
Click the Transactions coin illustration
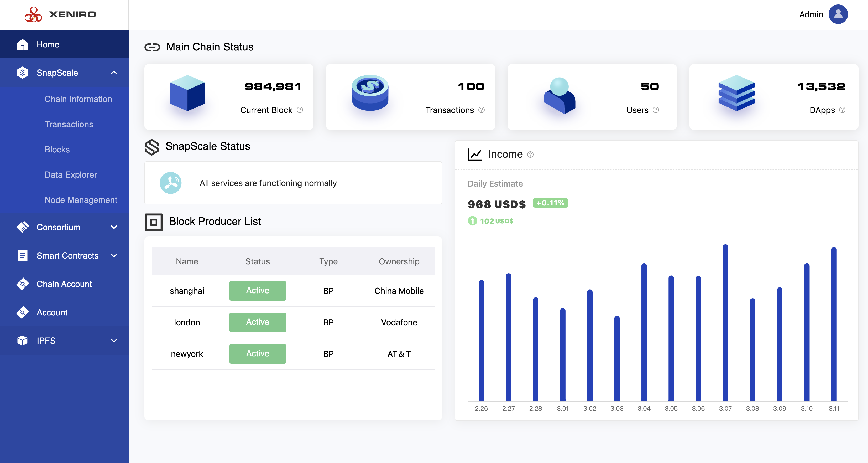pyautogui.click(x=370, y=92)
